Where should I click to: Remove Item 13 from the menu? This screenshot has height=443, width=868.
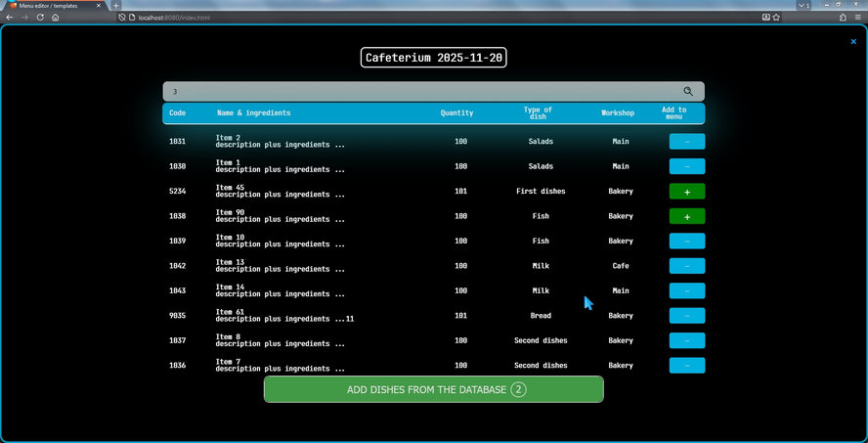pyautogui.click(x=686, y=266)
